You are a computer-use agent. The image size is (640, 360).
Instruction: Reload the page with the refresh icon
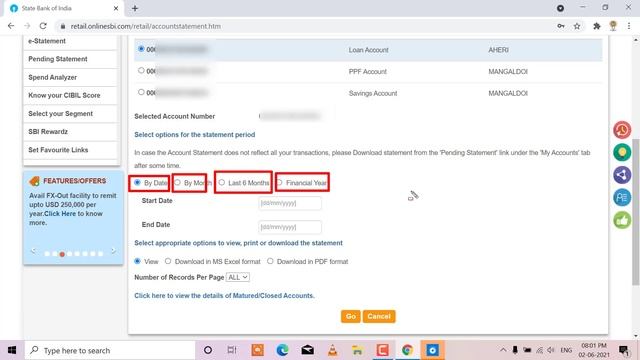pos(43,26)
